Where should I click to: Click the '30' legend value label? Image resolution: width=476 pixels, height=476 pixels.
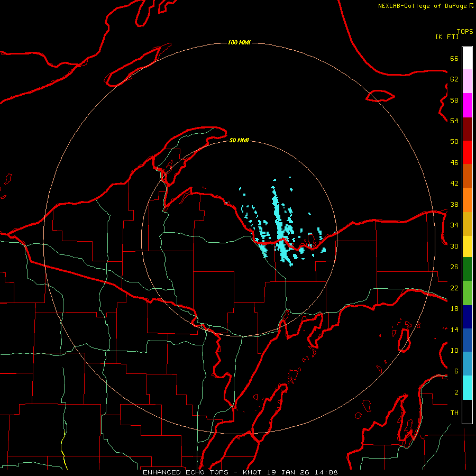coord(454,246)
